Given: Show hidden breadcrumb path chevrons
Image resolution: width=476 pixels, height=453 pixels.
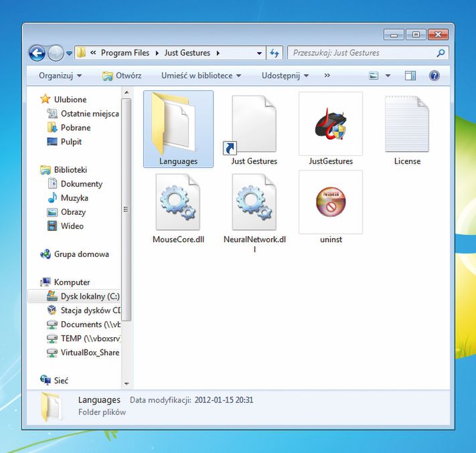Looking at the screenshot, I should pos(93,53).
